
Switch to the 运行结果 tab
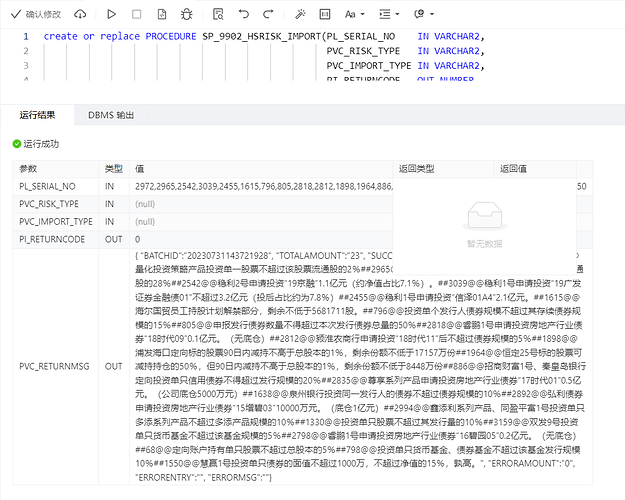pos(37,115)
